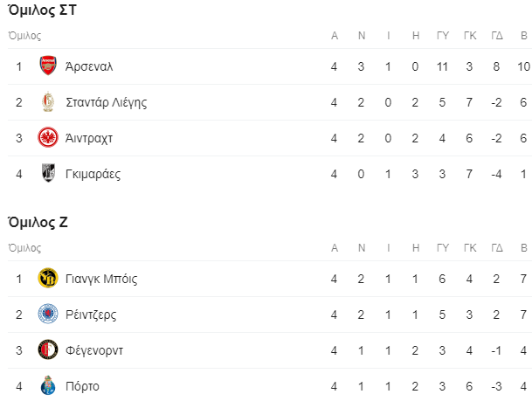Select the Φέγενορντ team name
This screenshot has width=532, height=408.
tap(94, 350)
